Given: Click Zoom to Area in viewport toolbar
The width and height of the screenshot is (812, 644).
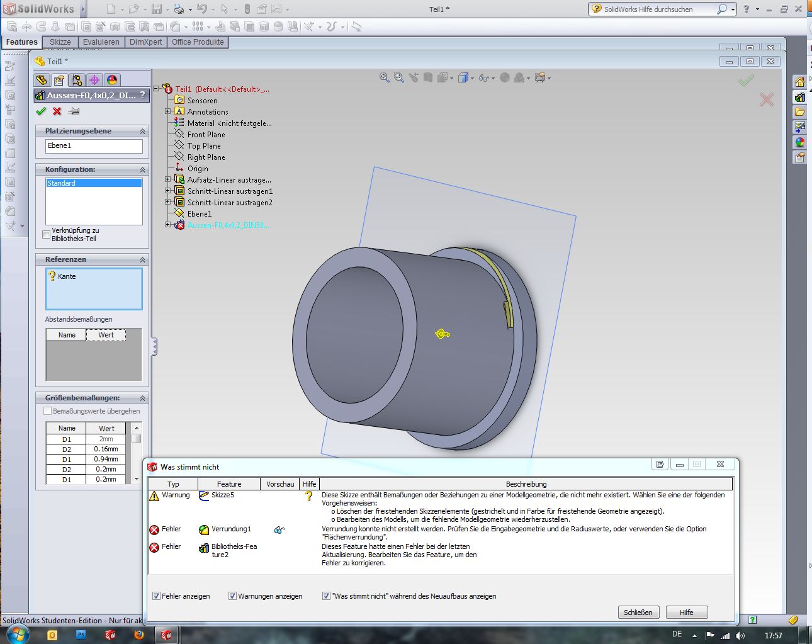Looking at the screenshot, I should (x=399, y=77).
